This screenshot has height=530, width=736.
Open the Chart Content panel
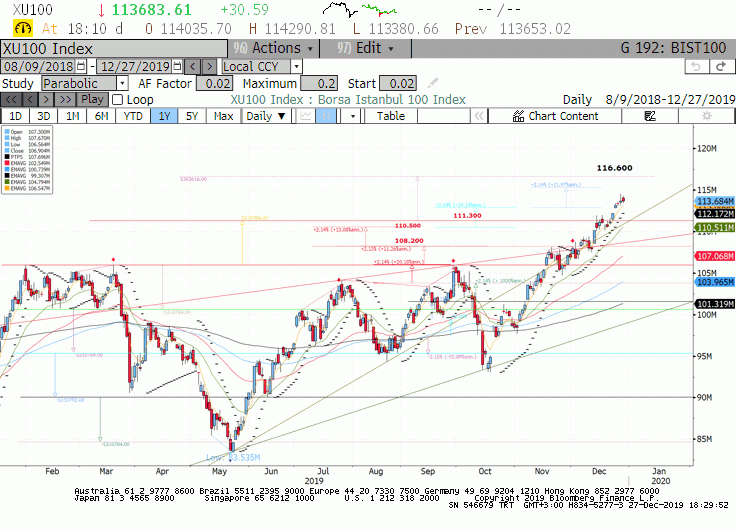coord(555,116)
